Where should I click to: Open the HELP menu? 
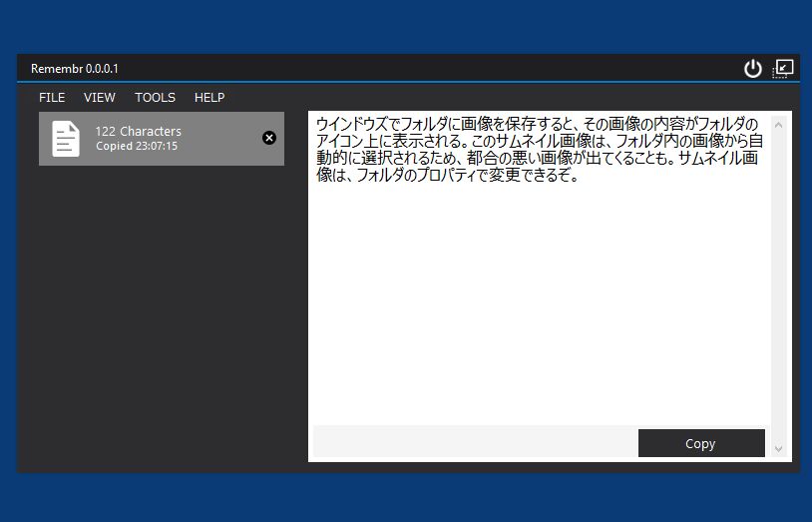click(209, 98)
